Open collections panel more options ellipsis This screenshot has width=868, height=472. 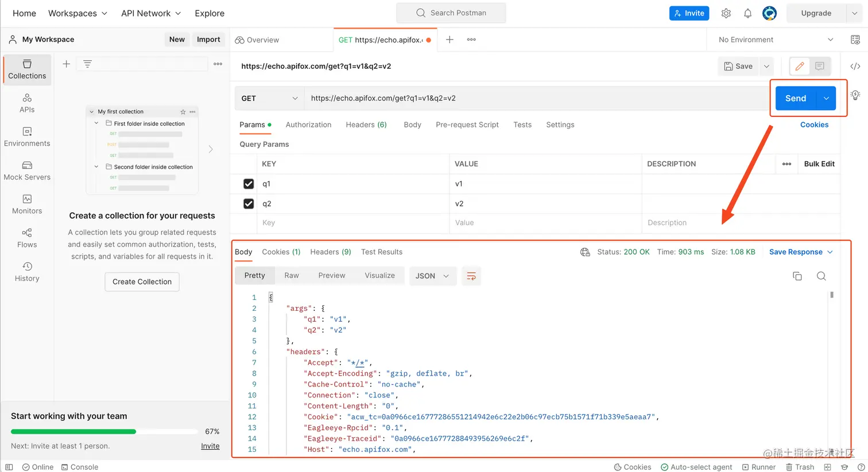point(218,64)
